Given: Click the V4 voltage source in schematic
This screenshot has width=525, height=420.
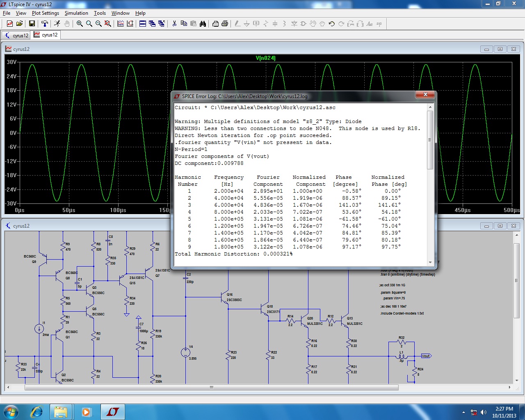Looking at the screenshot, I should [185, 352].
